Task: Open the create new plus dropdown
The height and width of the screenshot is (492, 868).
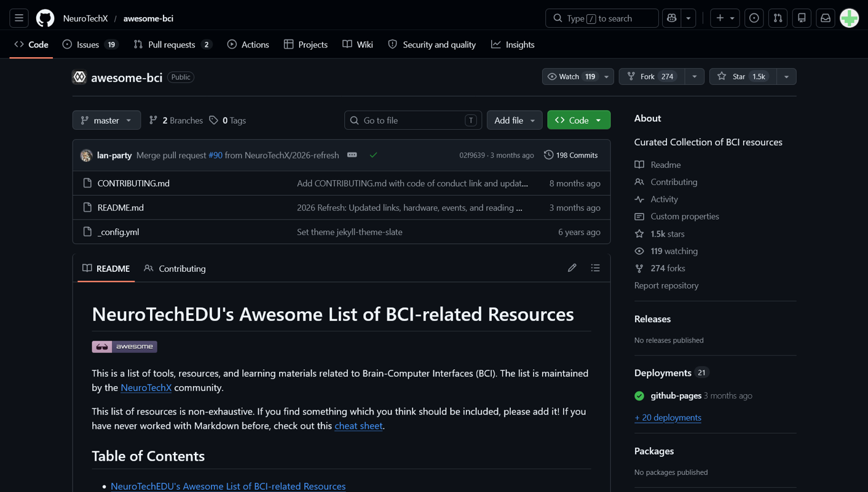Action: pyautogui.click(x=725, y=18)
